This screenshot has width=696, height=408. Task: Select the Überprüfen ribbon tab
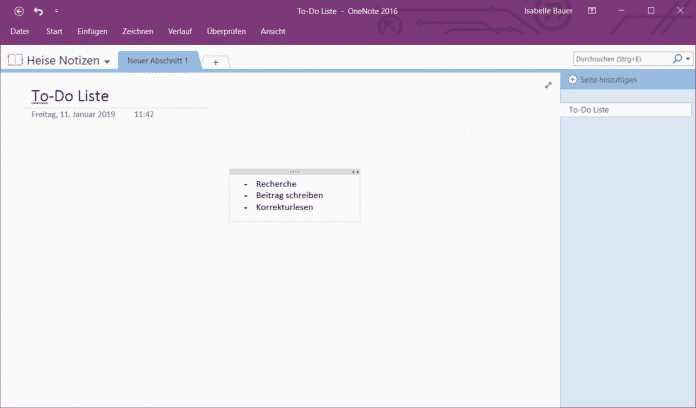(226, 32)
